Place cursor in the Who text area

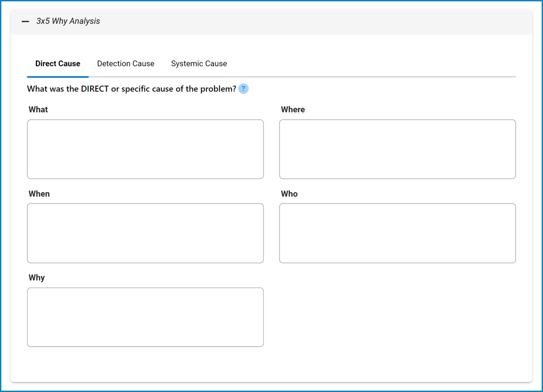(x=397, y=233)
